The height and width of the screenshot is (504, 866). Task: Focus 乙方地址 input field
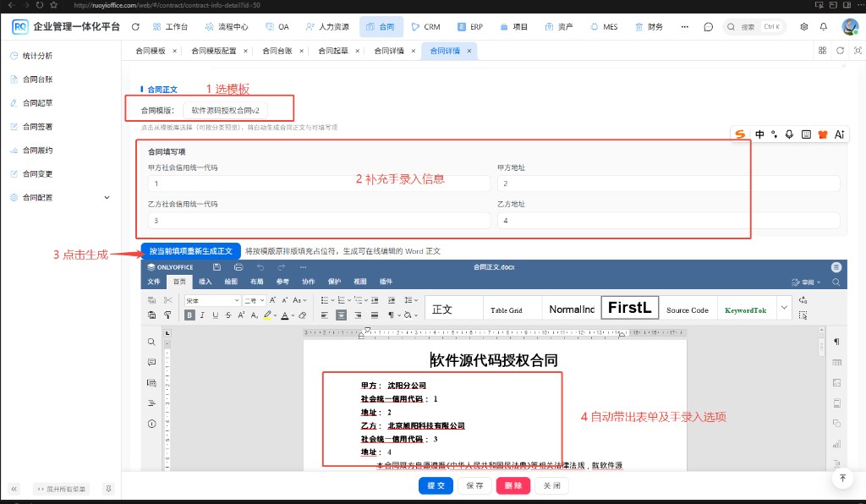tap(668, 220)
